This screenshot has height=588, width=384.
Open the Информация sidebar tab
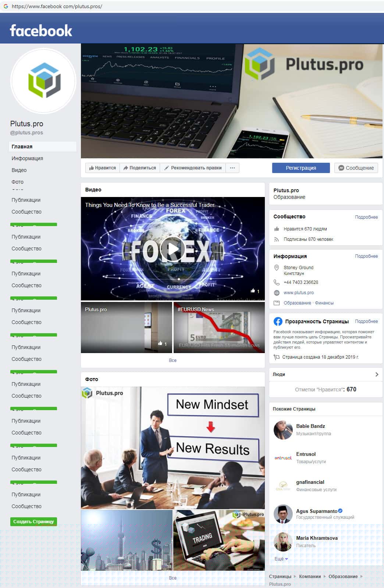tap(27, 158)
